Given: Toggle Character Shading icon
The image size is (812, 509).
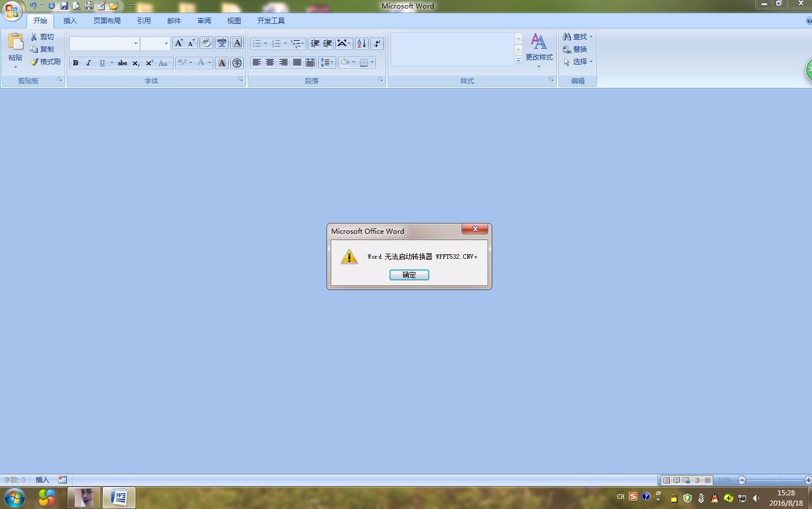Looking at the screenshot, I should (222, 62).
